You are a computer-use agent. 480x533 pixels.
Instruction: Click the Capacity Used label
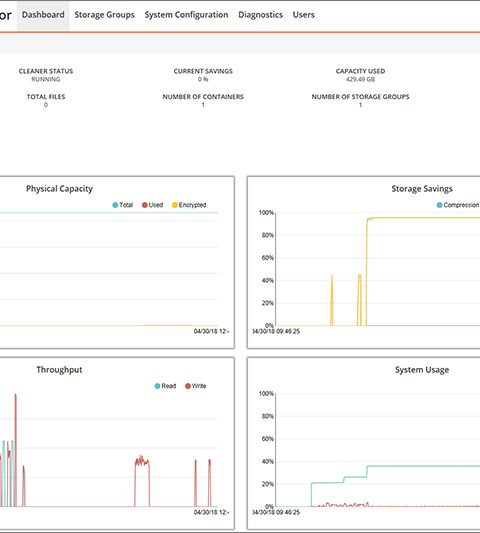coord(360,71)
